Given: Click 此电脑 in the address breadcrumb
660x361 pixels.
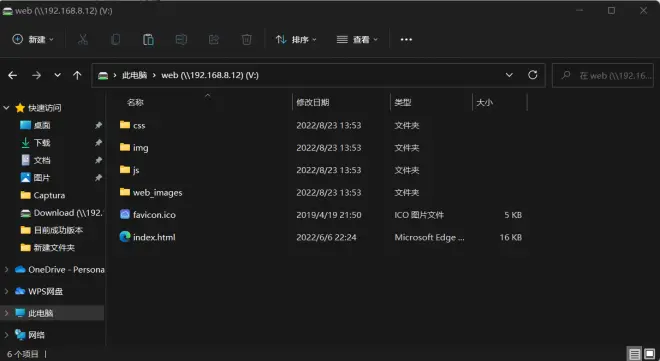Looking at the screenshot, I should 134,75.
